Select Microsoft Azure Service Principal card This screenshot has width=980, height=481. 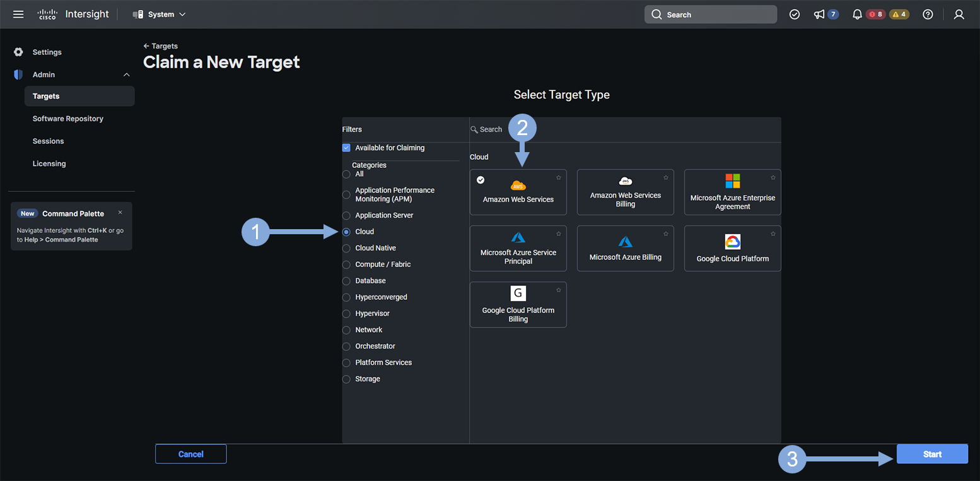518,248
